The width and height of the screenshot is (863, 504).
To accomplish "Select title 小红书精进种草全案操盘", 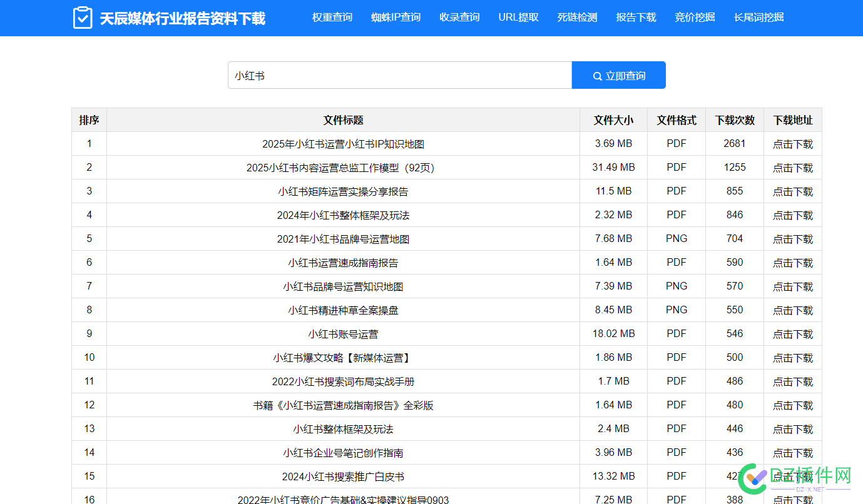I will (344, 310).
